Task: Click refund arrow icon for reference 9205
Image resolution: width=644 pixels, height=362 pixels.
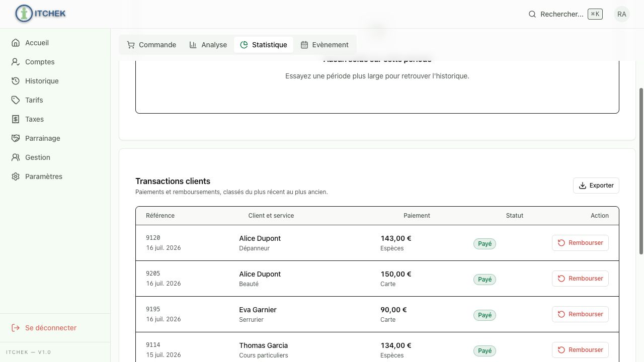Action: (561, 279)
